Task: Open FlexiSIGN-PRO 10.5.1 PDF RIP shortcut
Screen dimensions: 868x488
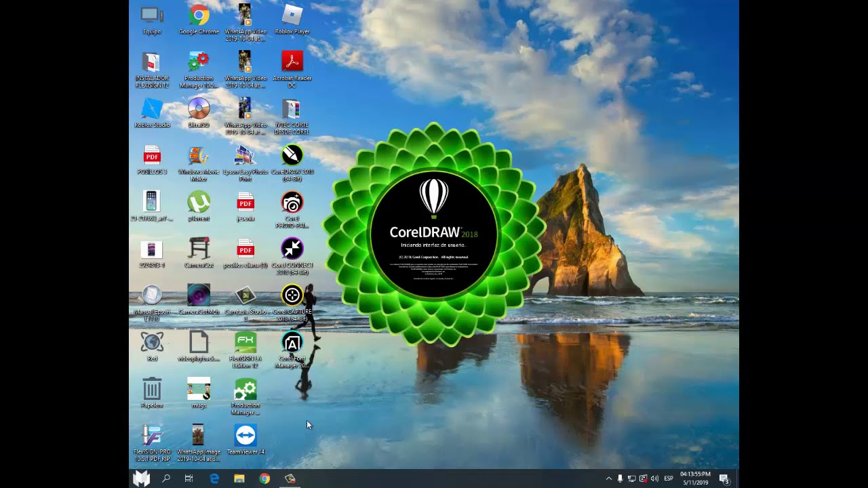Action: click(152, 443)
